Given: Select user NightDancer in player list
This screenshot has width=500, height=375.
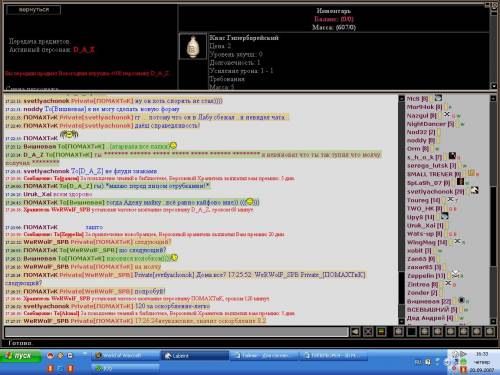Looking at the screenshot, I should (426, 124).
